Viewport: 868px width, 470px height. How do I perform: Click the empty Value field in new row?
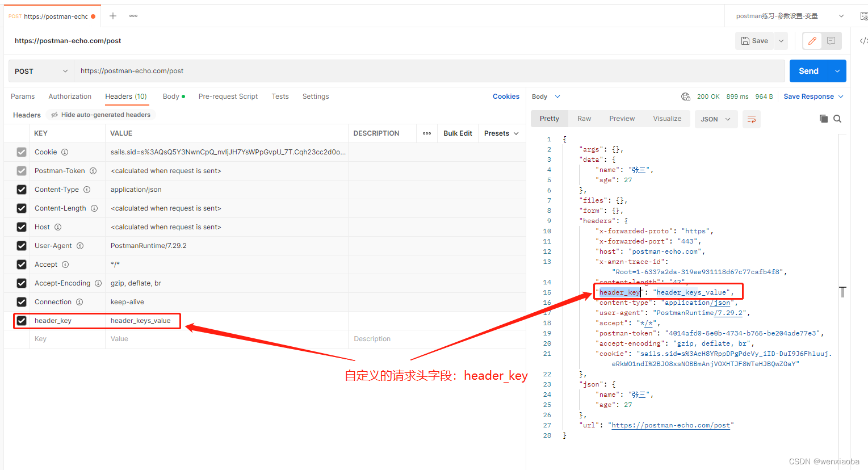tap(227, 339)
